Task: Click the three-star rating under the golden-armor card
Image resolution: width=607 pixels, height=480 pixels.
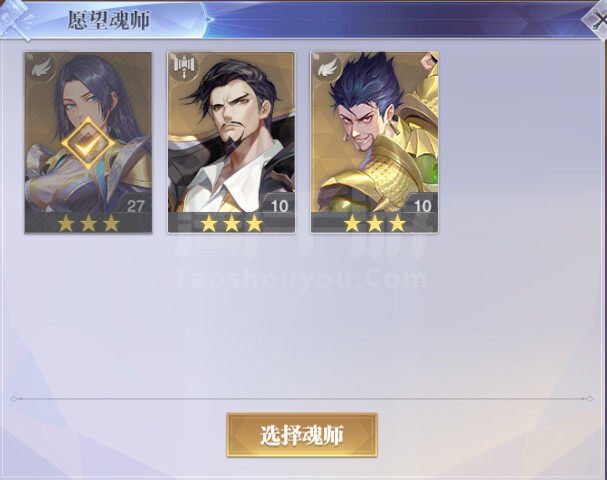Action: [375, 223]
